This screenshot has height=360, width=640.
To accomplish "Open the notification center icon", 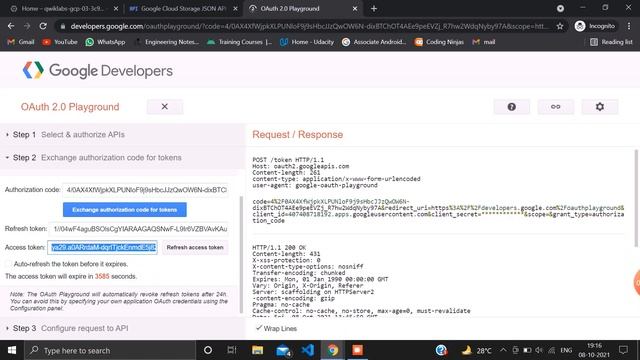I will click(623, 350).
